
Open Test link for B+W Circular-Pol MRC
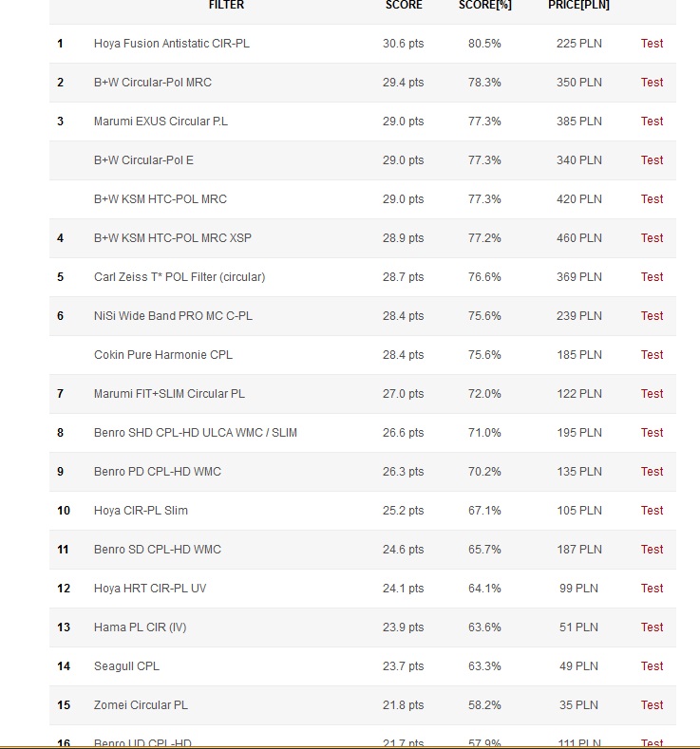pyautogui.click(x=652, y=83)
